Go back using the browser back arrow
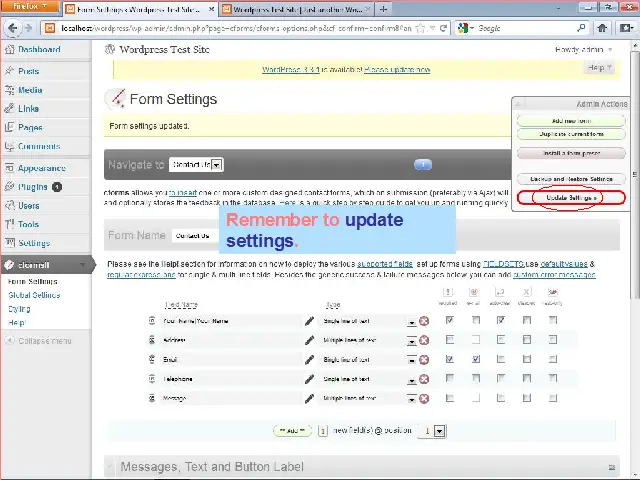 tap(12, 28)
